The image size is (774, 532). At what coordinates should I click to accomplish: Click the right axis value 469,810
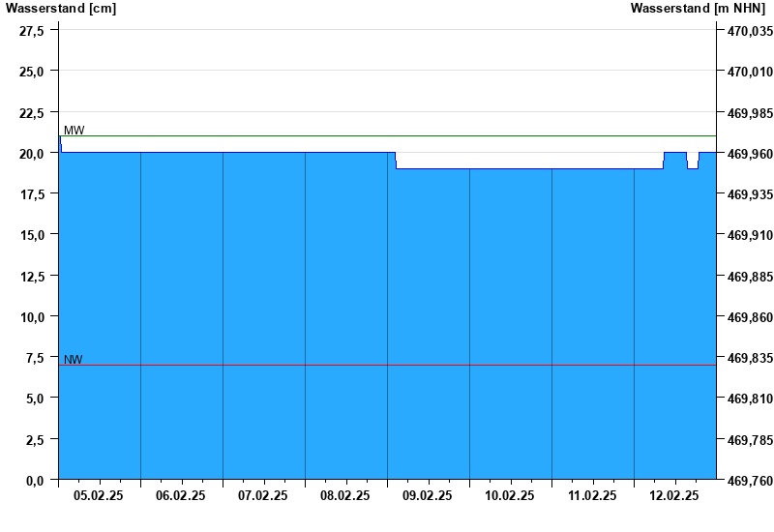751,399
